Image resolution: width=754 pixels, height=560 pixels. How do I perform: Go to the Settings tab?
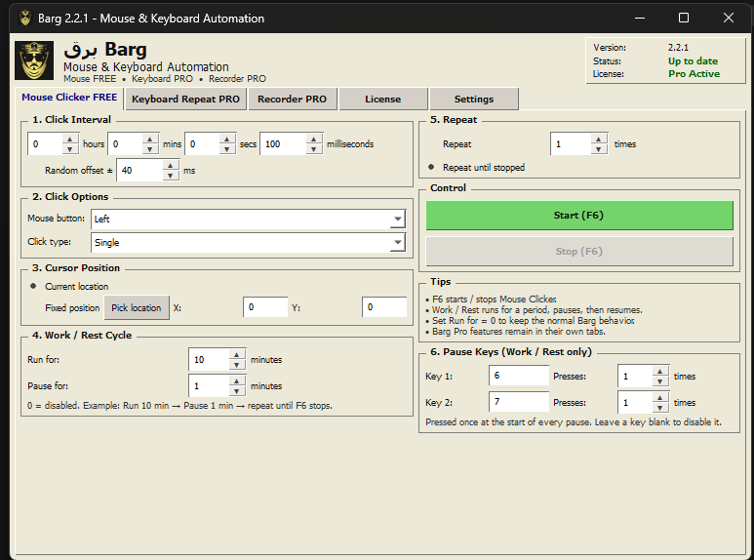(474, 100)
